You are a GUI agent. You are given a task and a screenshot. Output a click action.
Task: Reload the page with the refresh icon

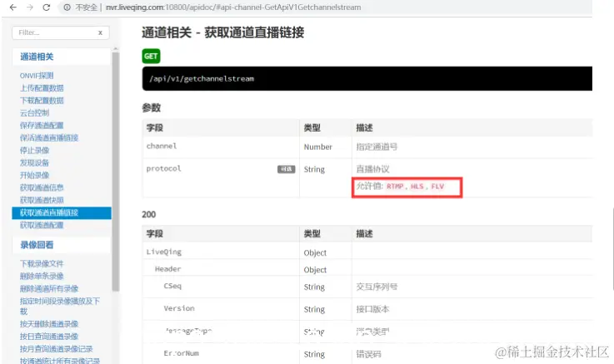click(x=46, y=7)
